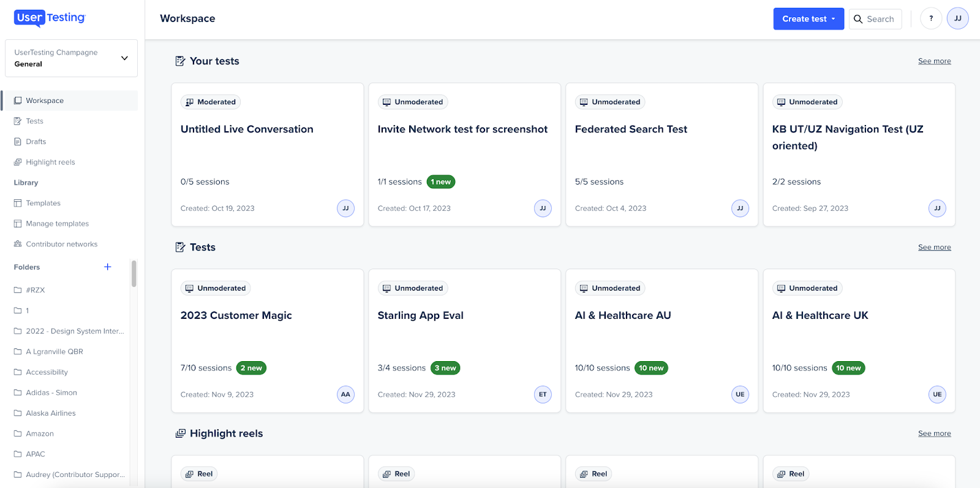
Task: Click the folders list scrollbar
Action: pos(134,273)
